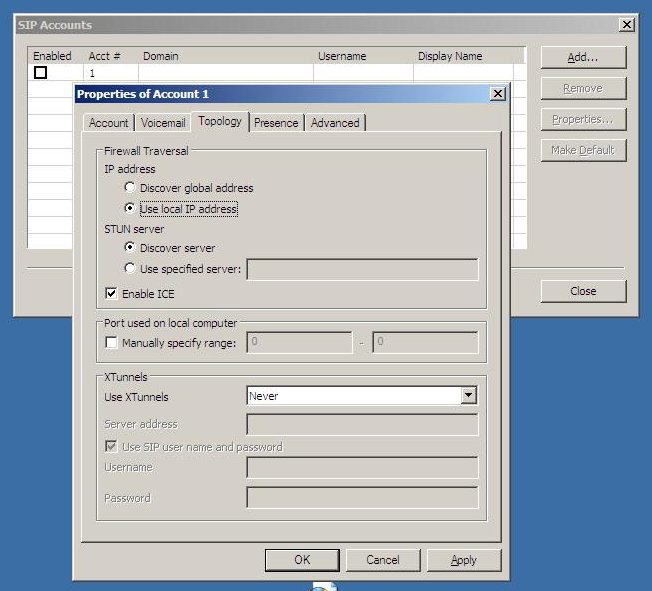Open the Voicemail tab

[163, 123]
